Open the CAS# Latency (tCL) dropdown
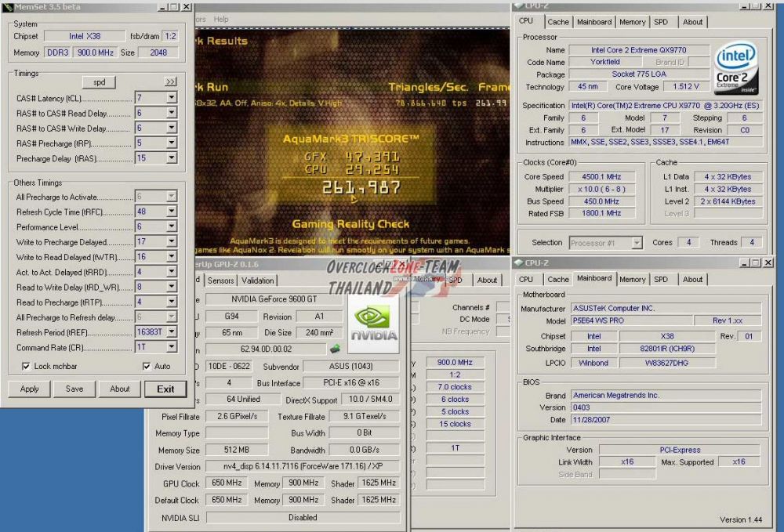 tap(172, 98)
